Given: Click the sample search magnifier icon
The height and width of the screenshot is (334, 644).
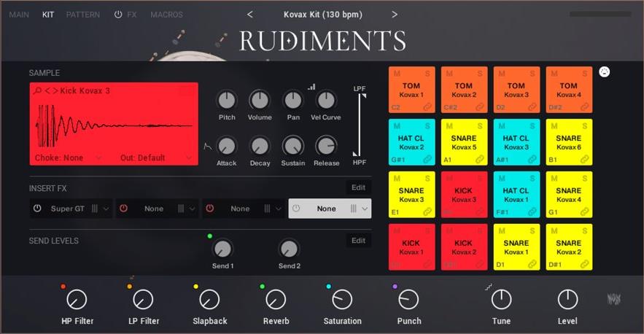Looking at the screenshot, I should coord(37,90).
